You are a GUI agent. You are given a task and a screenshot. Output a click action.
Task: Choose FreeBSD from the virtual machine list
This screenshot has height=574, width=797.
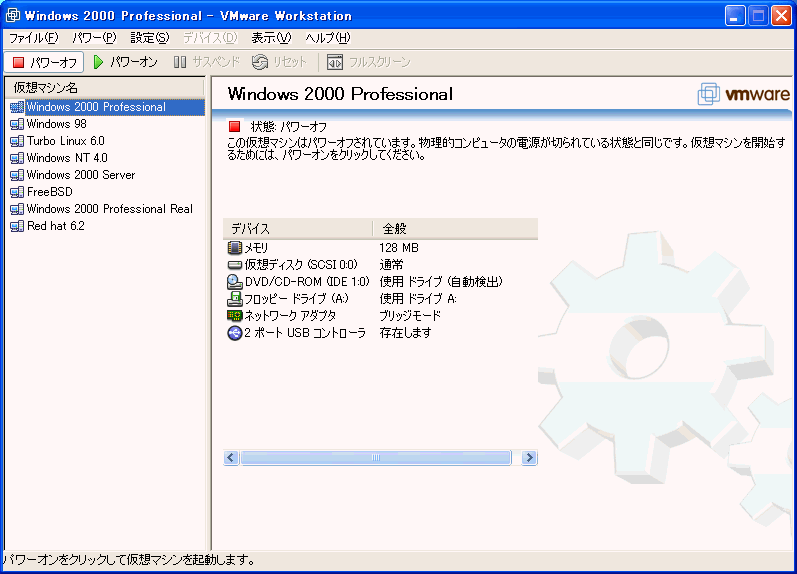coord(49,192)
